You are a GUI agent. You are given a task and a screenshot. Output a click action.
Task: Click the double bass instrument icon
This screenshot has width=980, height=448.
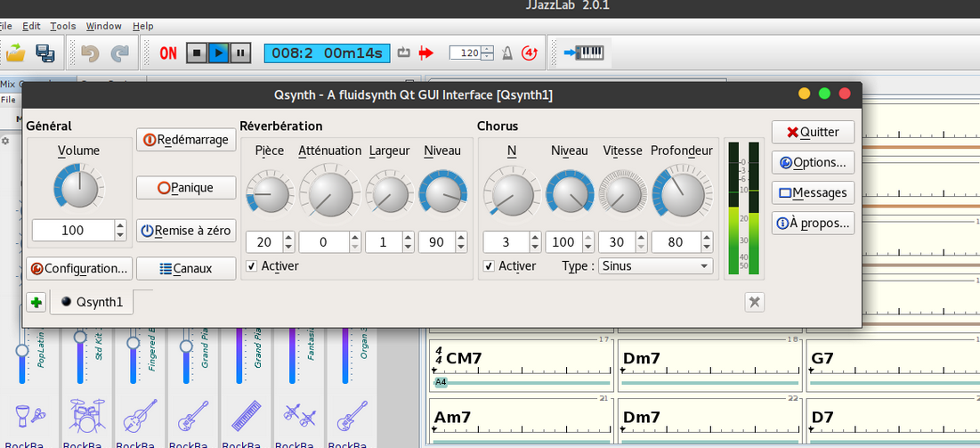pos(139,415)
